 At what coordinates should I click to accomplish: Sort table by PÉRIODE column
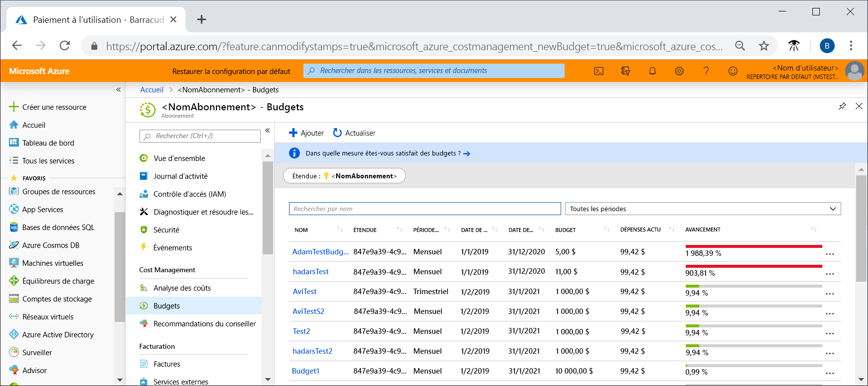coord(447,230)
